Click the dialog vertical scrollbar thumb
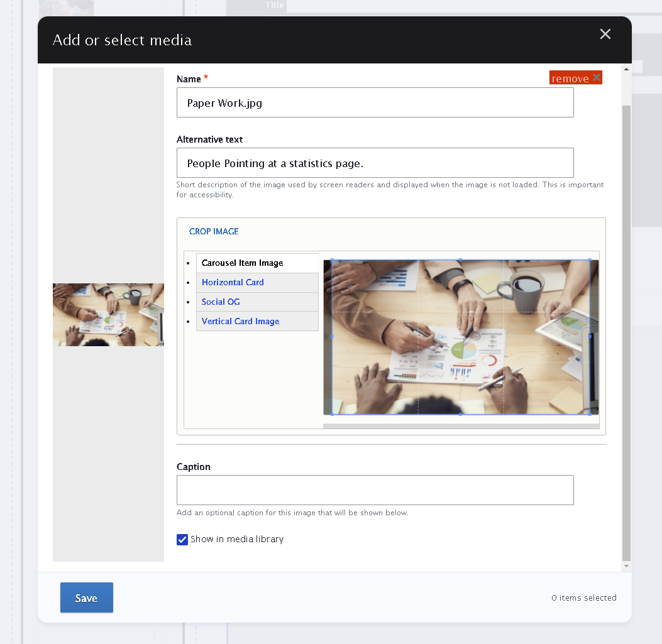The width and height of the screenshot is (662, 644). click(x=627, y=334)
